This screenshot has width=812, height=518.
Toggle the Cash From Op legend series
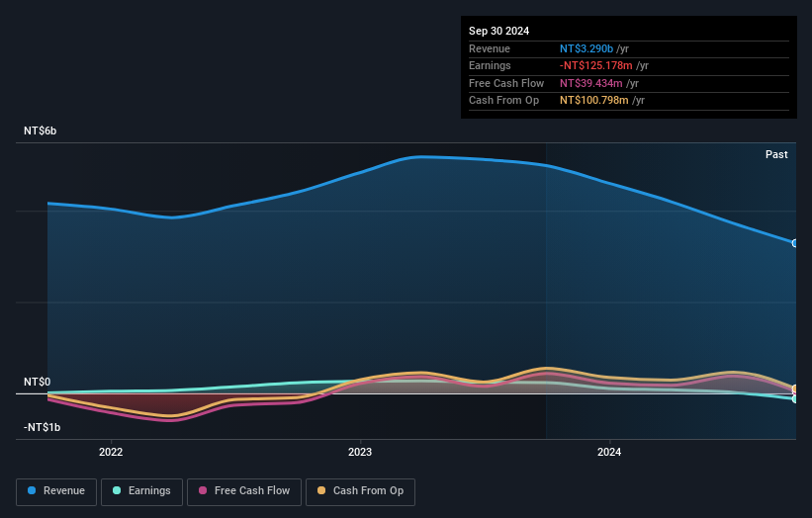tap(360, 491)
